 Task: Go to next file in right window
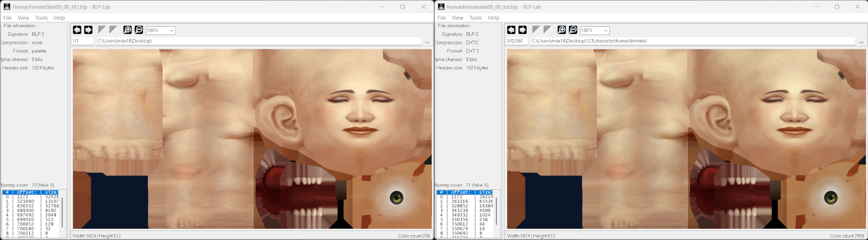coord(522,30)
